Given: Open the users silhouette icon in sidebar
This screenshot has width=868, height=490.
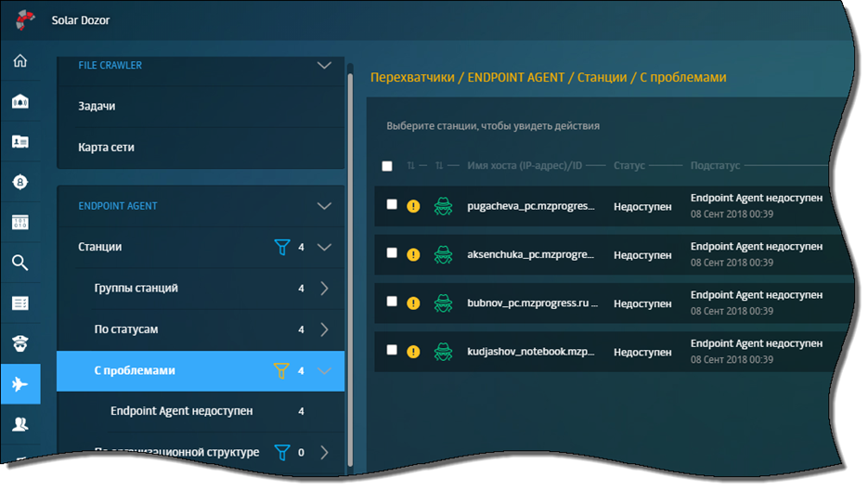Looking at the screenshot, I should click(x=19, y=425).
